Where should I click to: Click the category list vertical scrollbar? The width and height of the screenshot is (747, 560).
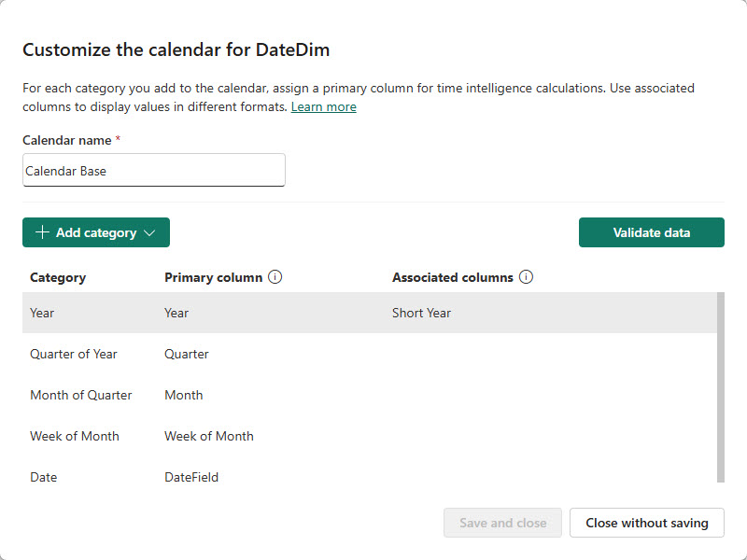point(720,387)
